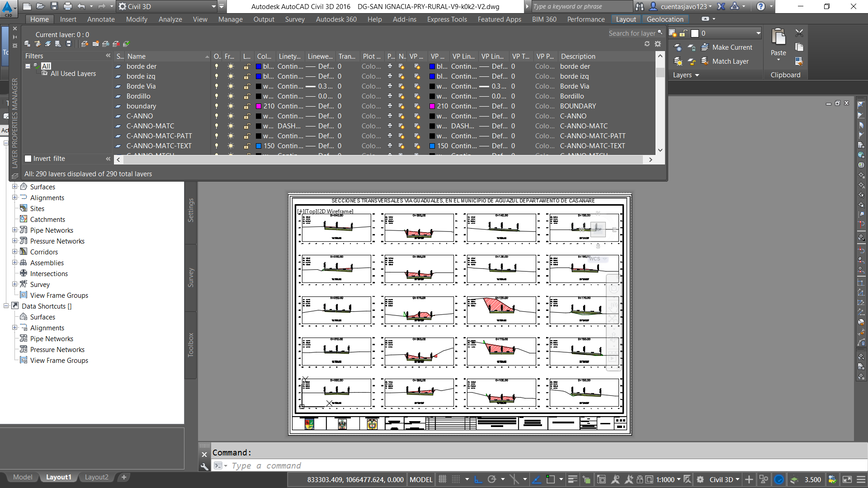Switch to the Annotate ribbon tab

101,19
